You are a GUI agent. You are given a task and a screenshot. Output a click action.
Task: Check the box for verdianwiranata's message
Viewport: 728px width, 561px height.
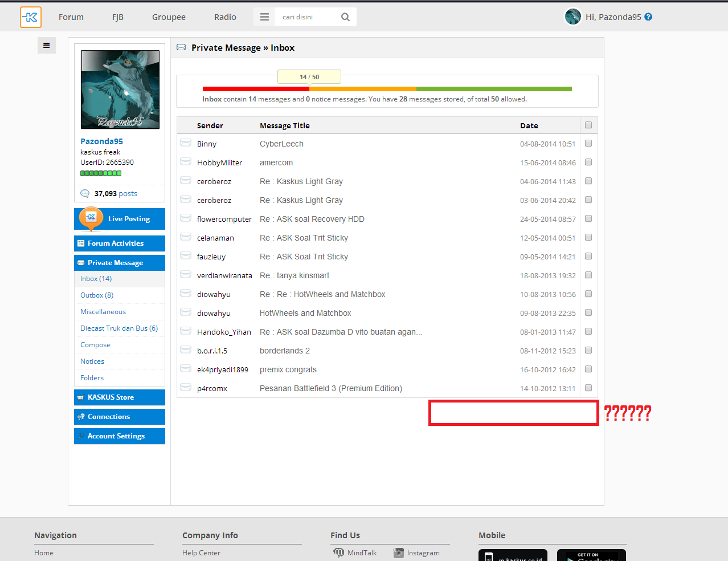tap(588, 275)
